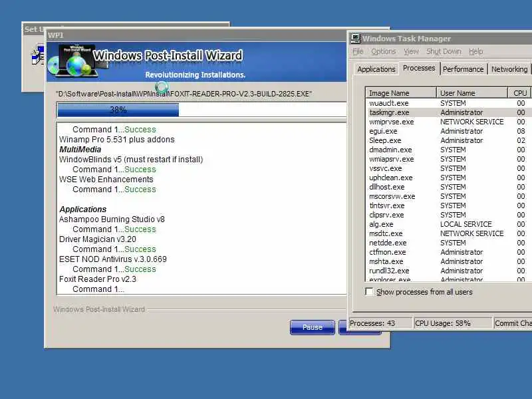The width and height of the screenshot is (532, 399).
Task: Switch to the Processes tab
Action: 419,68
